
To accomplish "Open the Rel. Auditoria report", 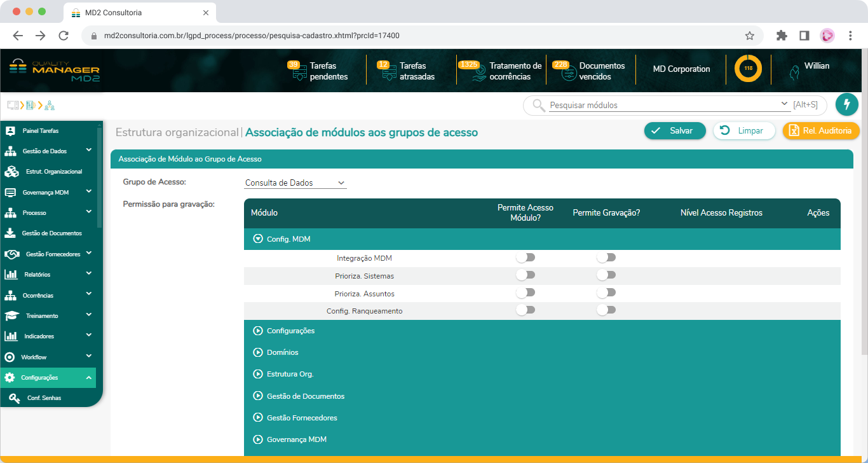I will click(x=821, y=130).
